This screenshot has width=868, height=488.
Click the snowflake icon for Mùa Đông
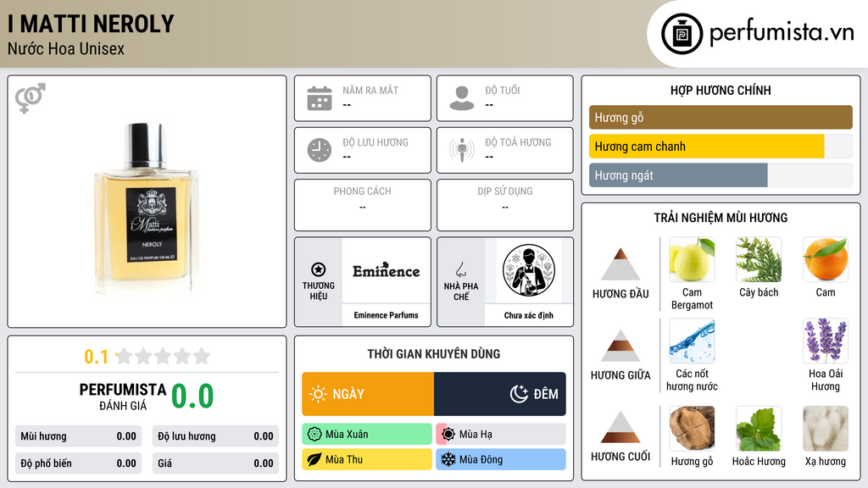(448, 459)
